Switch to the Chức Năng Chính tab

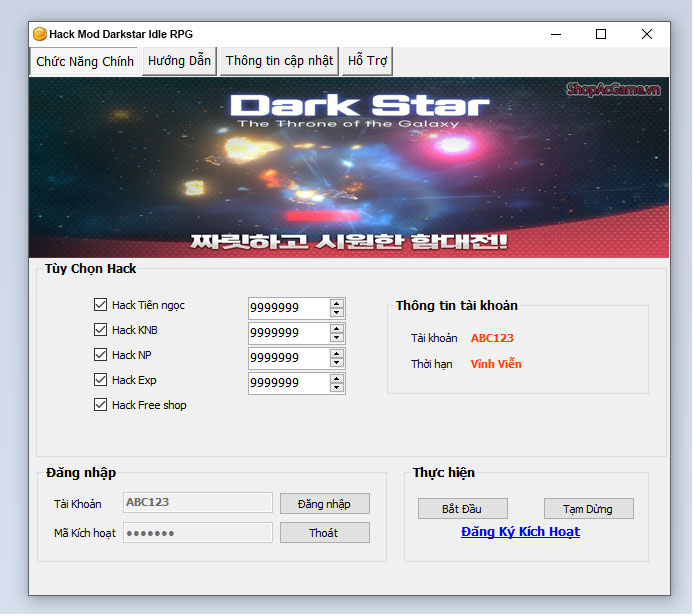[x=85, y=61]
